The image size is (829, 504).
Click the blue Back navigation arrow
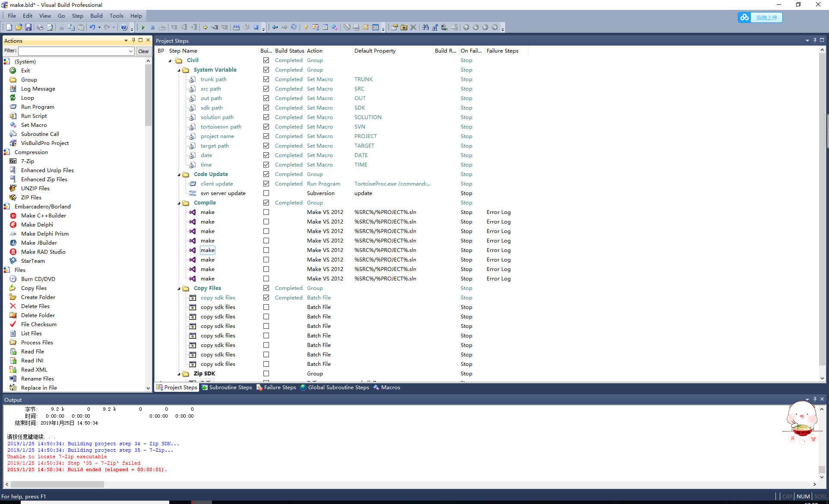[275, 27]
